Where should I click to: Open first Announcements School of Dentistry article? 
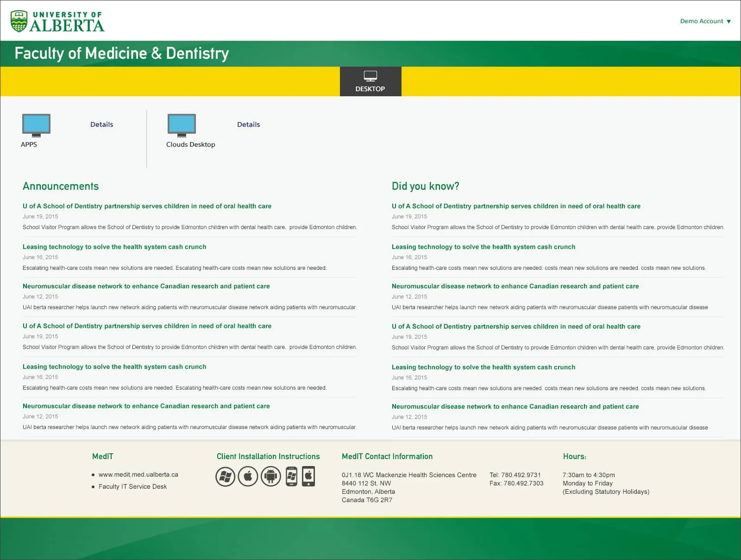pyautogui.click(x=147, y=206)
